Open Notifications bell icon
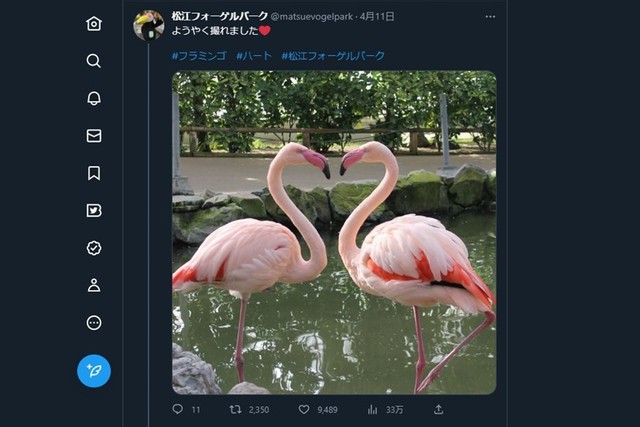640x427 pixels. [x=94, y=98]
